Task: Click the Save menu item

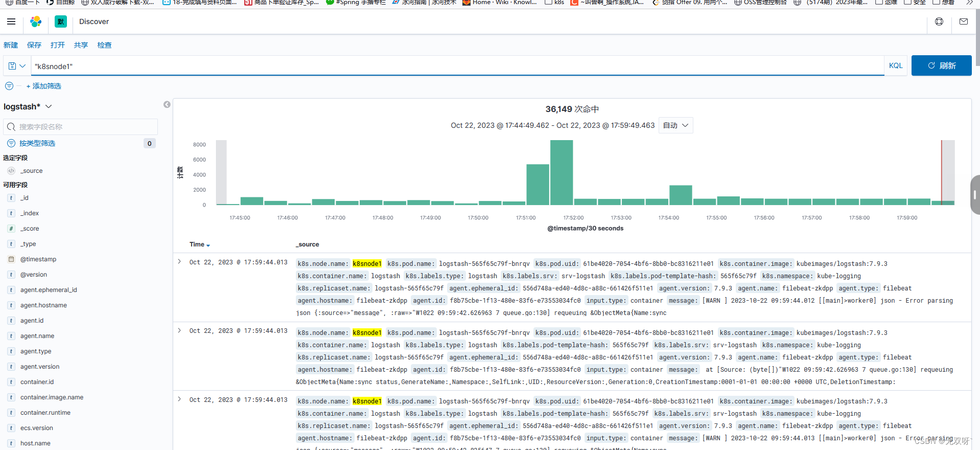Action: pos(34,45)
